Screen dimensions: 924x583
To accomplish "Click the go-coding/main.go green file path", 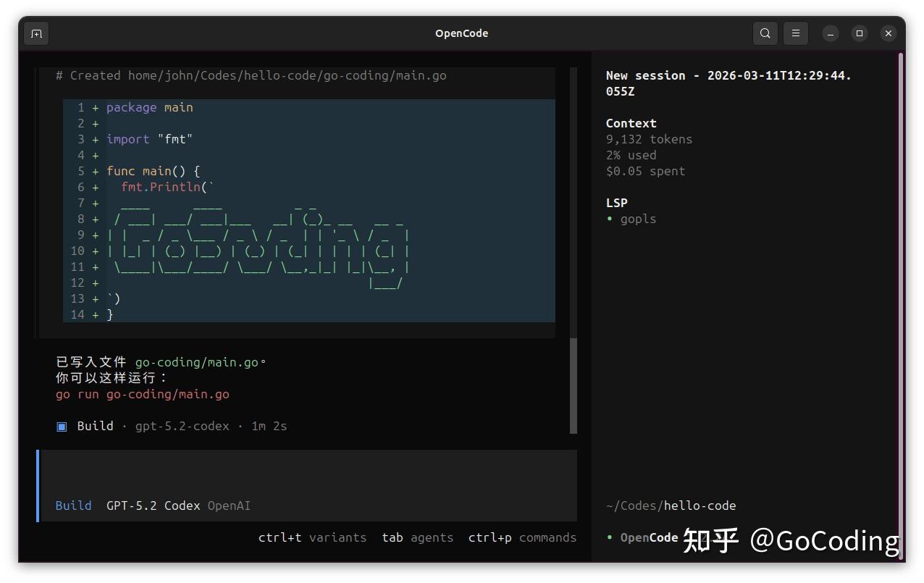I will tap(197, 362).
